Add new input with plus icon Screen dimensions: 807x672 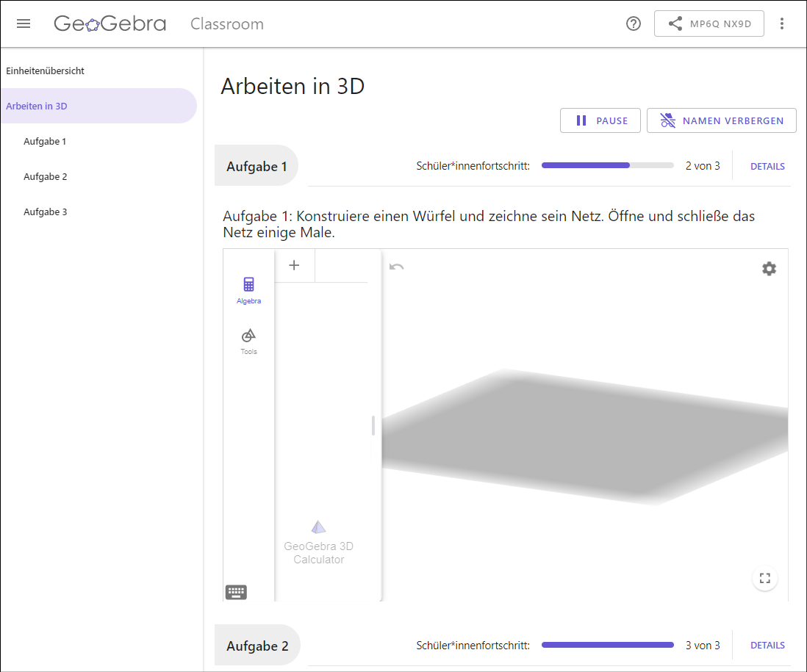point(294,265)
